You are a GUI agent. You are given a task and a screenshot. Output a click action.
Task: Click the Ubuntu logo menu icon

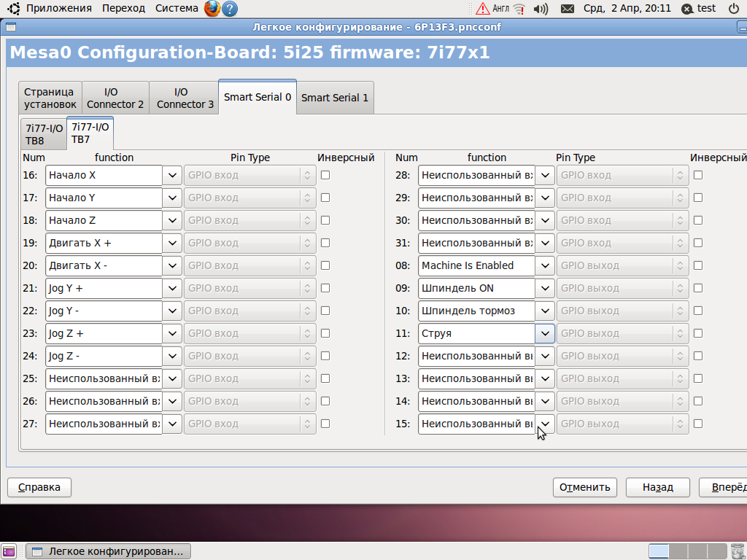coord(14,8)
